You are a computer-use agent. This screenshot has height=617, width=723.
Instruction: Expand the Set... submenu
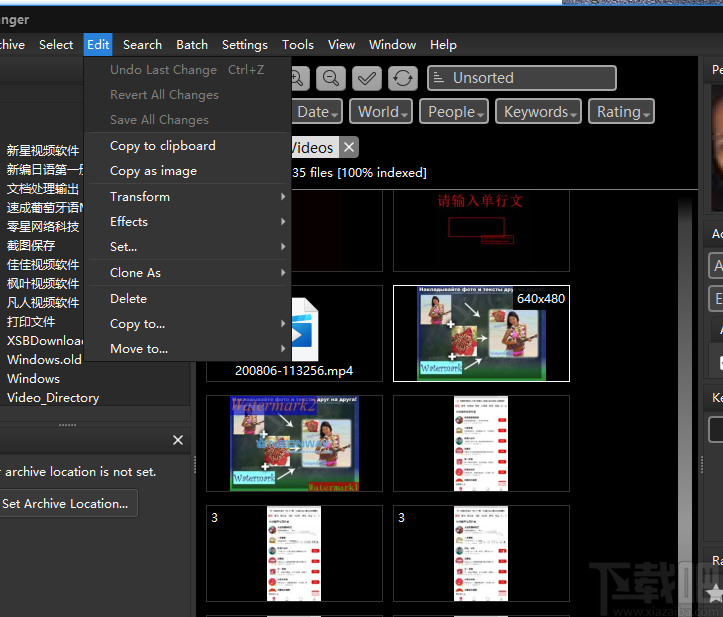coord(187,247)
